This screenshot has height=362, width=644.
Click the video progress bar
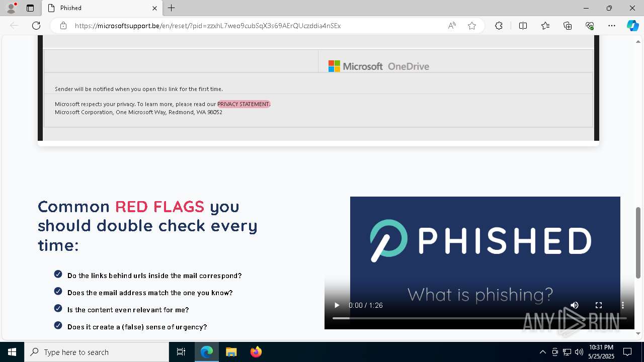[479, 318]
